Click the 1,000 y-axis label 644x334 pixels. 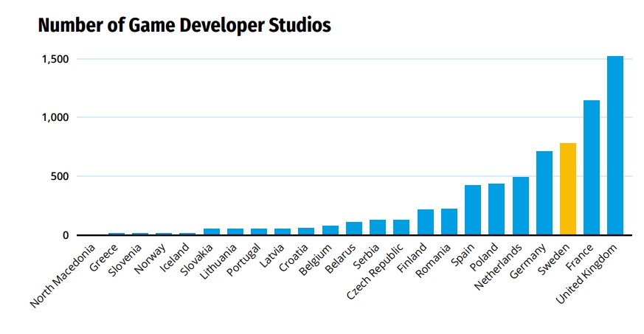(55, 118)
